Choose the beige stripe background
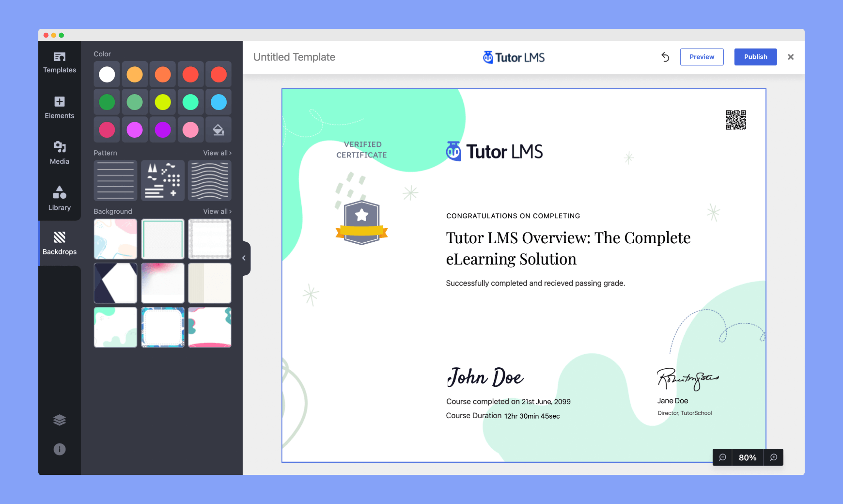Screen dimensions: 843x504 [210, 283]
